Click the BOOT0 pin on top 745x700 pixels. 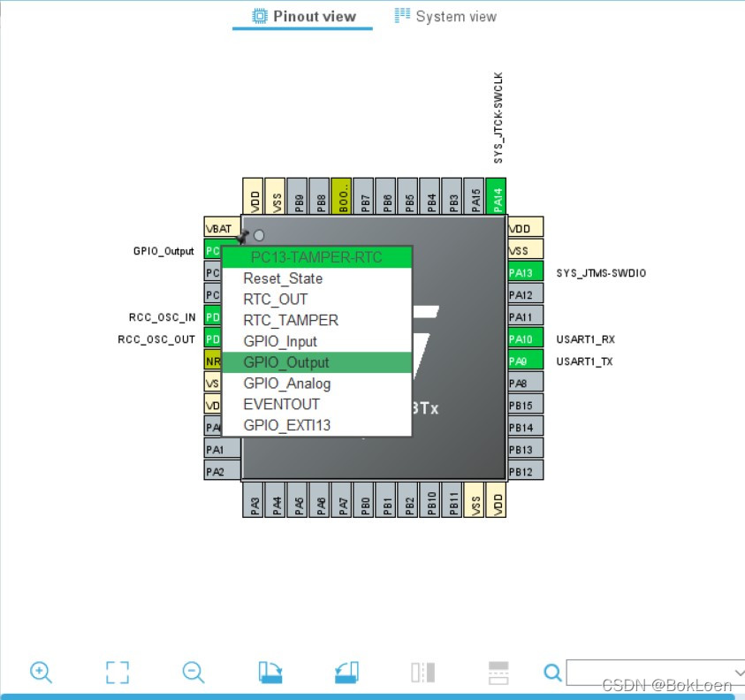(x=342, y=196)
